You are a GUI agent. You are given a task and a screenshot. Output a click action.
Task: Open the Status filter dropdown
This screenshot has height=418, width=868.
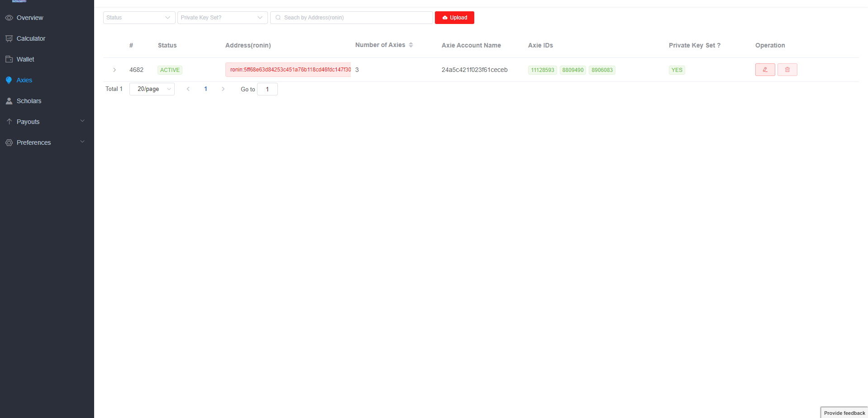click(139, 18)
